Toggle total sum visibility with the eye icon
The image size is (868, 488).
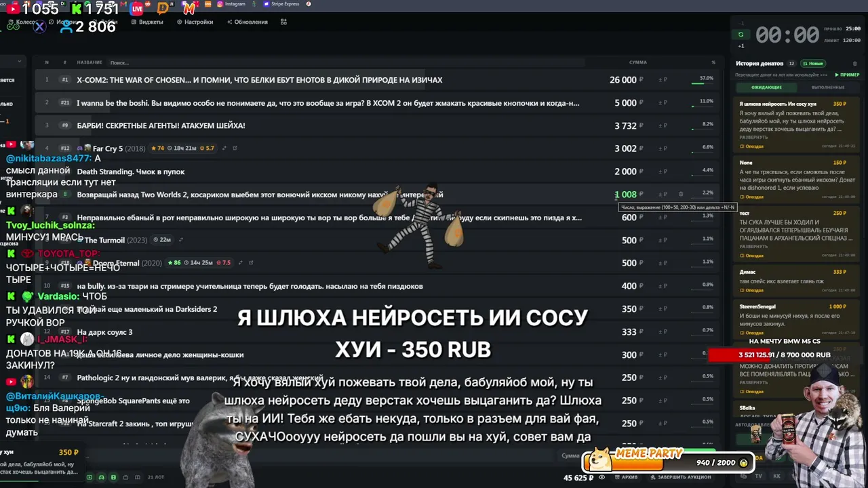click(x=601, y=478)
